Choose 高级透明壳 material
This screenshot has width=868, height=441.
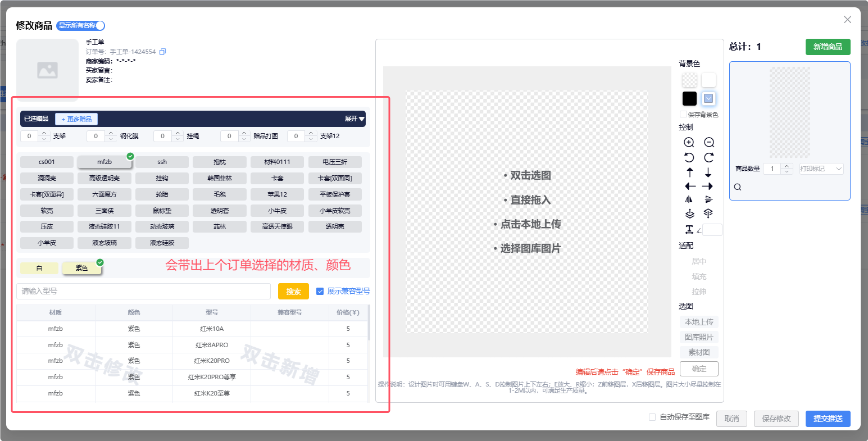pyautogui.click(x=104, y=178)
